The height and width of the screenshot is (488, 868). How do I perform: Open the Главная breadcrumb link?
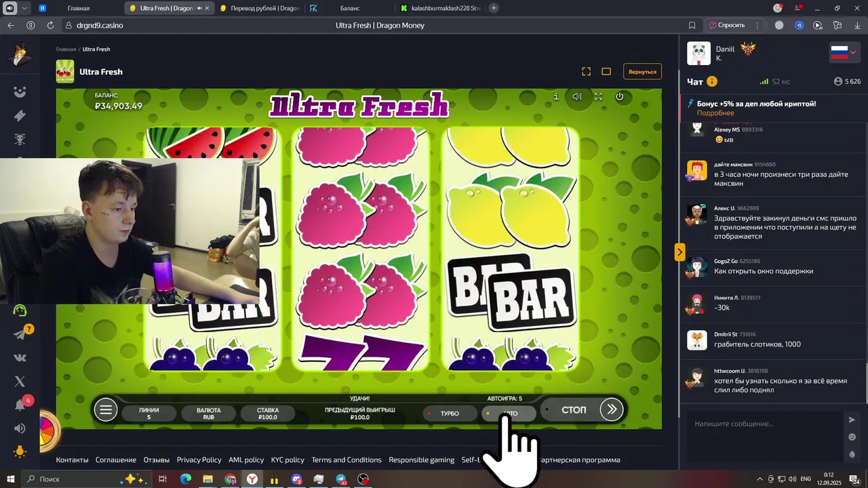click(x=66, y=49)
